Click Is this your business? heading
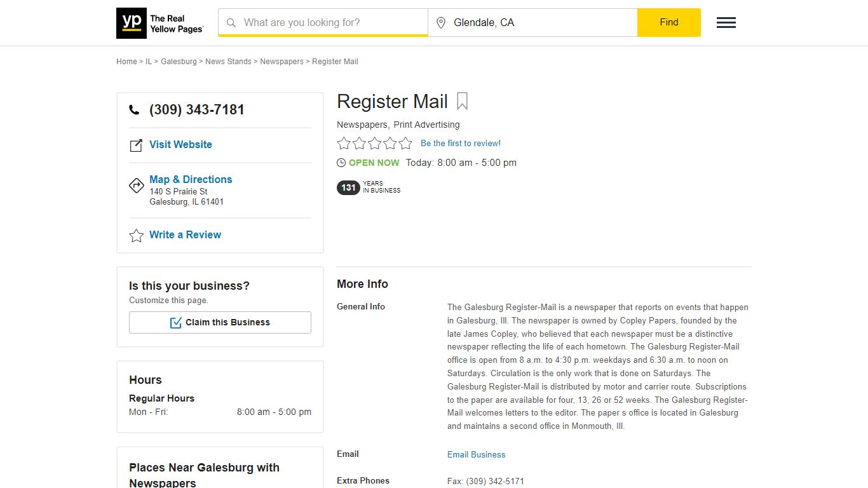 click(189, 286)
